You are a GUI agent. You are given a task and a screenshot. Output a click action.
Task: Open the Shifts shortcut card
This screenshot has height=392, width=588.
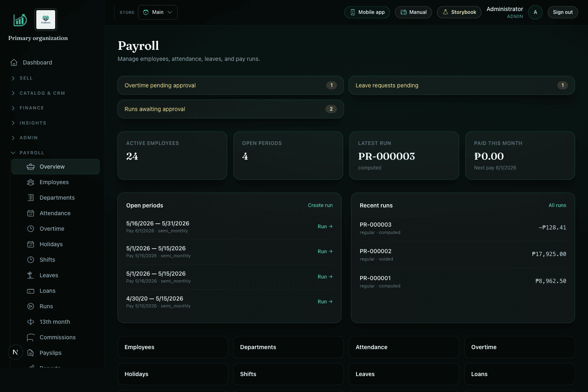[288, 374]
